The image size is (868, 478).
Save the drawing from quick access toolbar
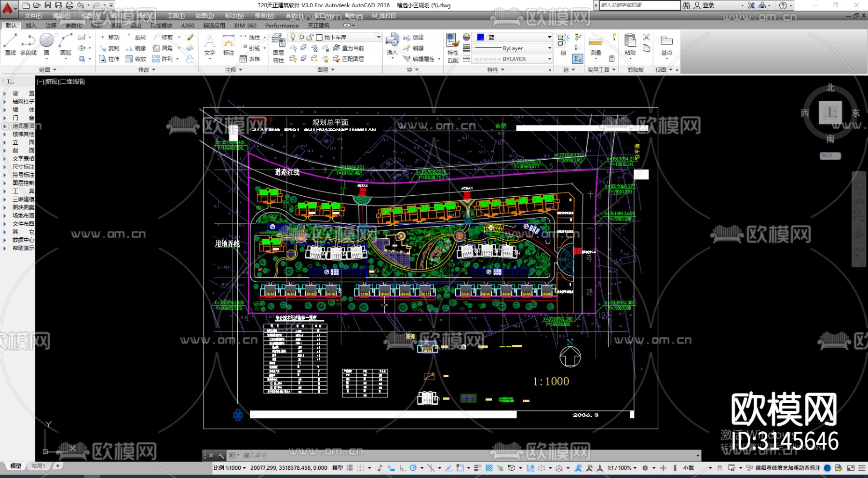48,5
